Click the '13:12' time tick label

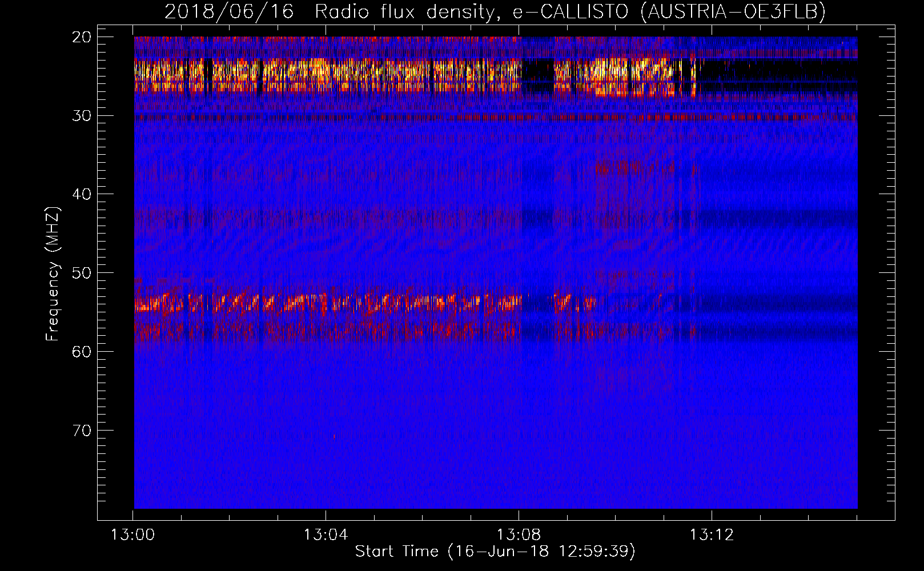tap(712, 535)
